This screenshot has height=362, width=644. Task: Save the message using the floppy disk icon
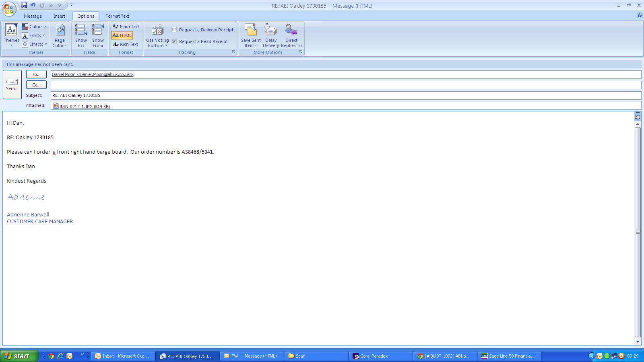tap(24, 5)
